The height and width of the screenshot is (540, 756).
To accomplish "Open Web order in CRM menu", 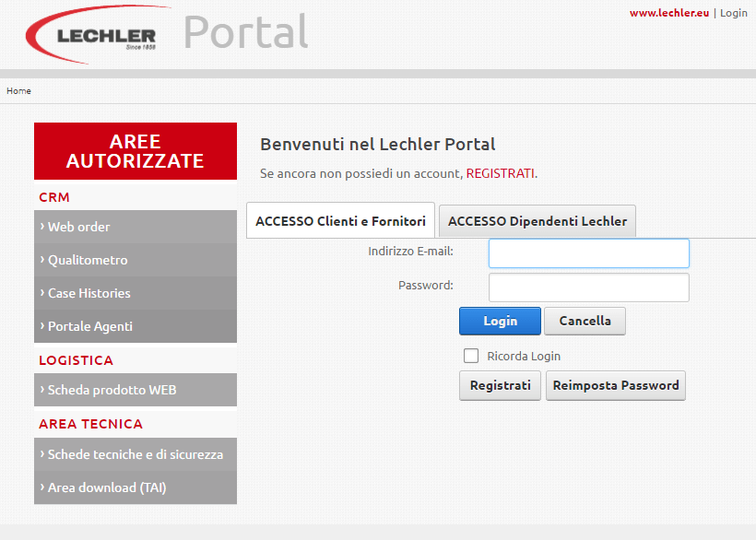I will click(x=136, y=227).
